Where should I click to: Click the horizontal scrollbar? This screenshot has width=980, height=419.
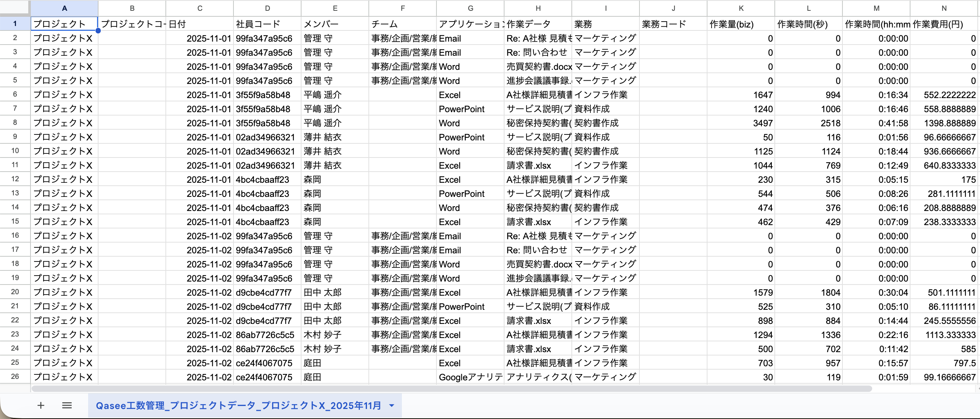(452, 389)
